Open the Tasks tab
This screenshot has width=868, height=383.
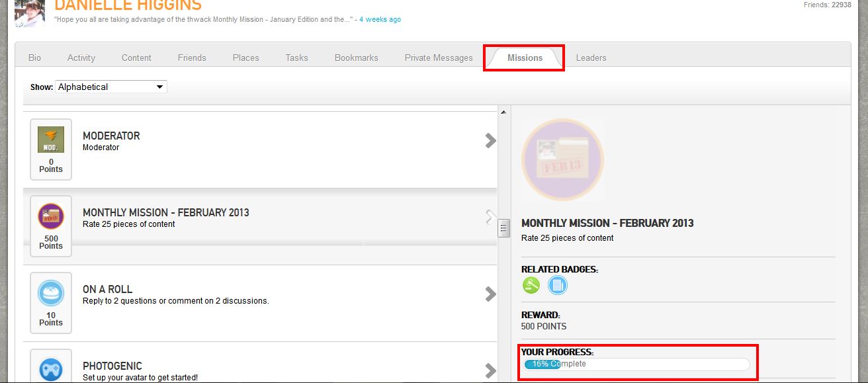pos(296,58)
